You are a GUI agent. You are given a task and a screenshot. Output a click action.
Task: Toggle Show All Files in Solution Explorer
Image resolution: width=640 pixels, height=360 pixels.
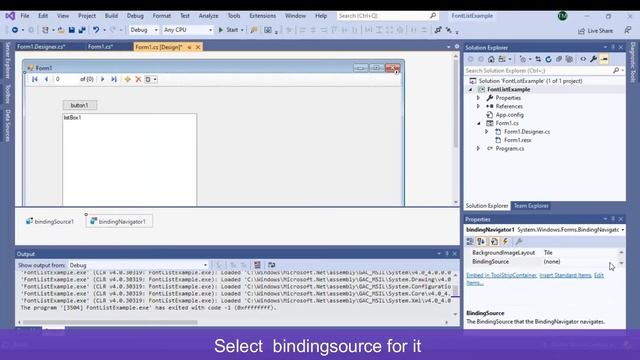pos(569,59)
